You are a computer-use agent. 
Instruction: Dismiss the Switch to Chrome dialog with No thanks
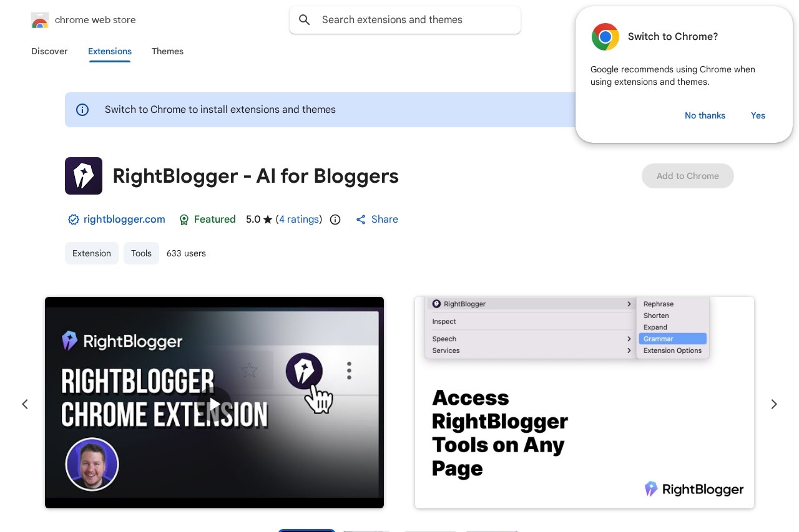[705, 115]
